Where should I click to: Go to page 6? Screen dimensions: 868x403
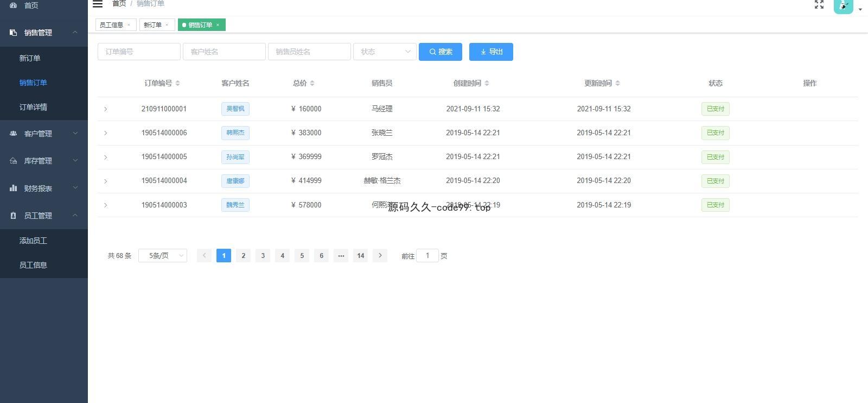tap(321, 255)
